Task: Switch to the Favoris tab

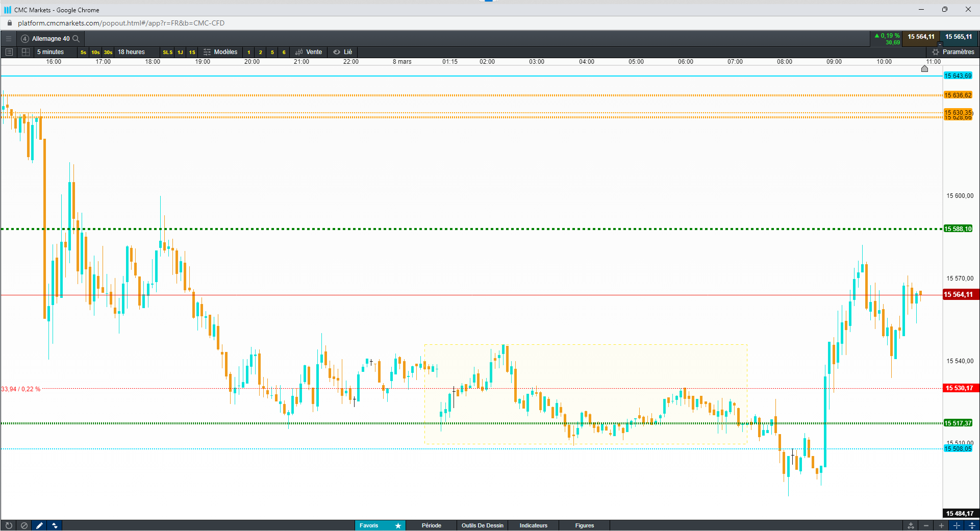Action: tap(369, 525)
